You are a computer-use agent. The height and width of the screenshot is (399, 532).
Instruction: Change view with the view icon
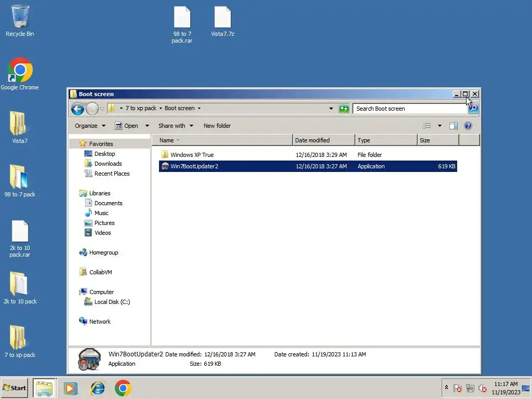pos(427,126)
